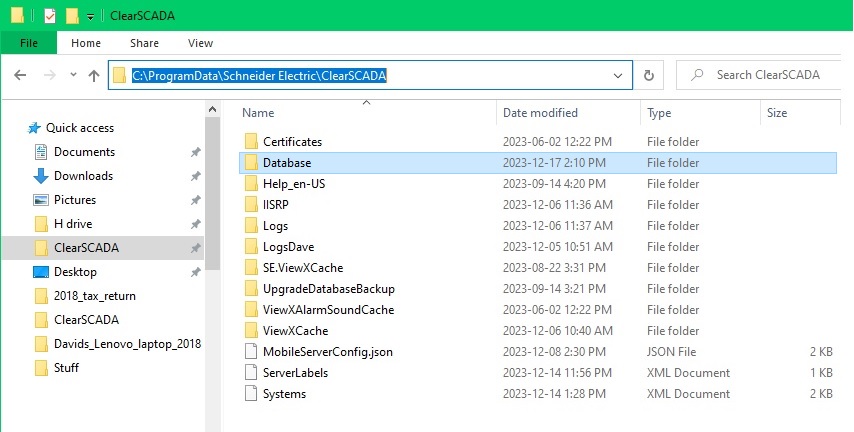
Task: Switch to the Home ribbon tab
Action: (x=86, y=43)
